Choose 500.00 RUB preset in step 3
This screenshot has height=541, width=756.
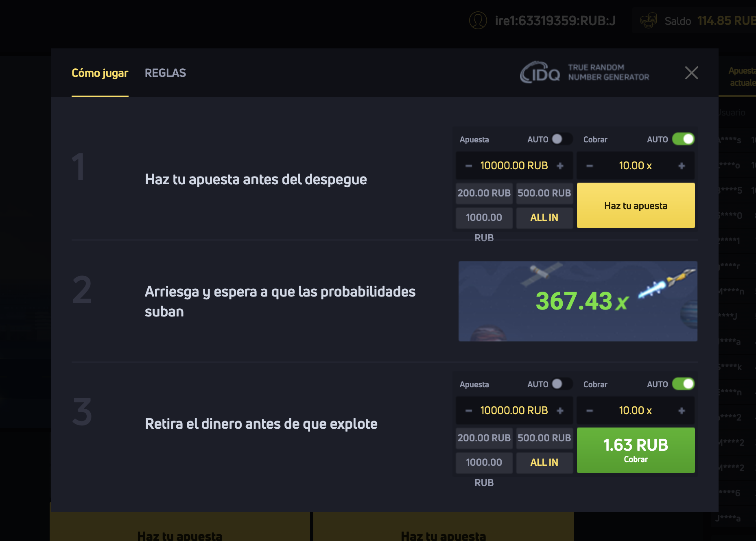[x=544, y=438]
